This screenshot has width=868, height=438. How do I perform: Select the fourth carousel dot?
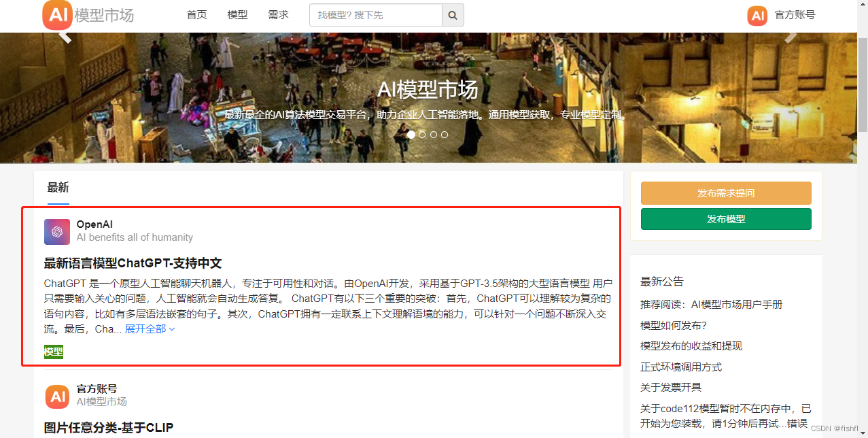point(445,135)
